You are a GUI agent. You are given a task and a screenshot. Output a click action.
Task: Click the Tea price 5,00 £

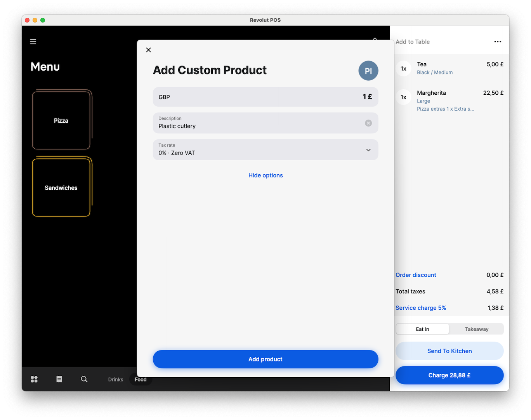coord(495,64)
